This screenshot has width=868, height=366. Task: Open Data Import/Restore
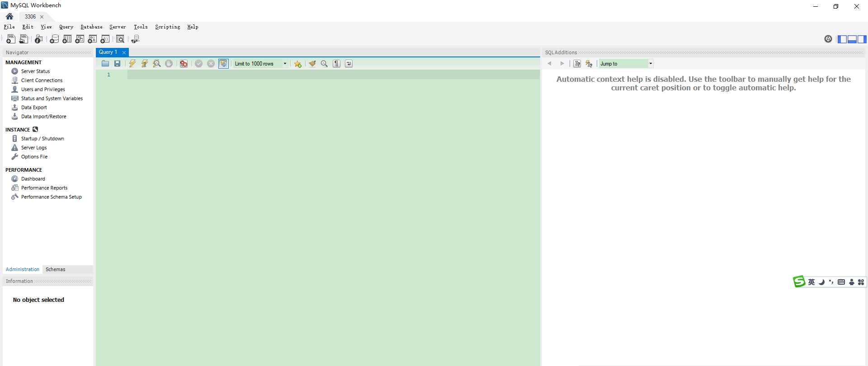pos(43,117)
